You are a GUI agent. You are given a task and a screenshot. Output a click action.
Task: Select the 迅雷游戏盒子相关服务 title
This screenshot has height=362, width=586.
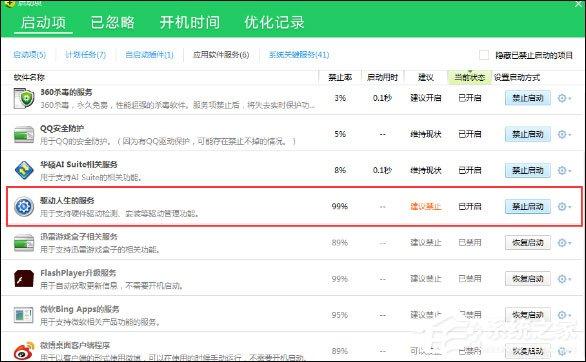(x=79, y=236)
